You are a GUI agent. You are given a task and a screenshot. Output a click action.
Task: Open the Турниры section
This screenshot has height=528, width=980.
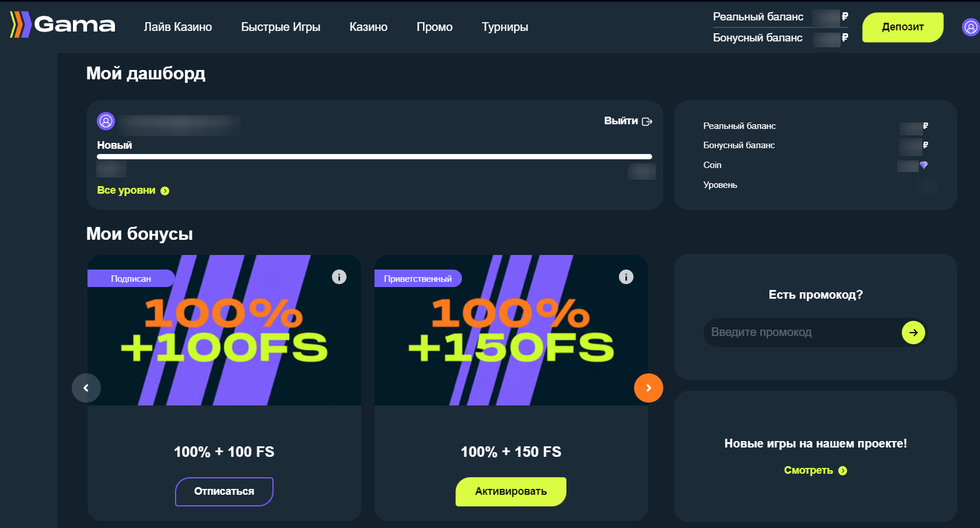tap(505, 27)
